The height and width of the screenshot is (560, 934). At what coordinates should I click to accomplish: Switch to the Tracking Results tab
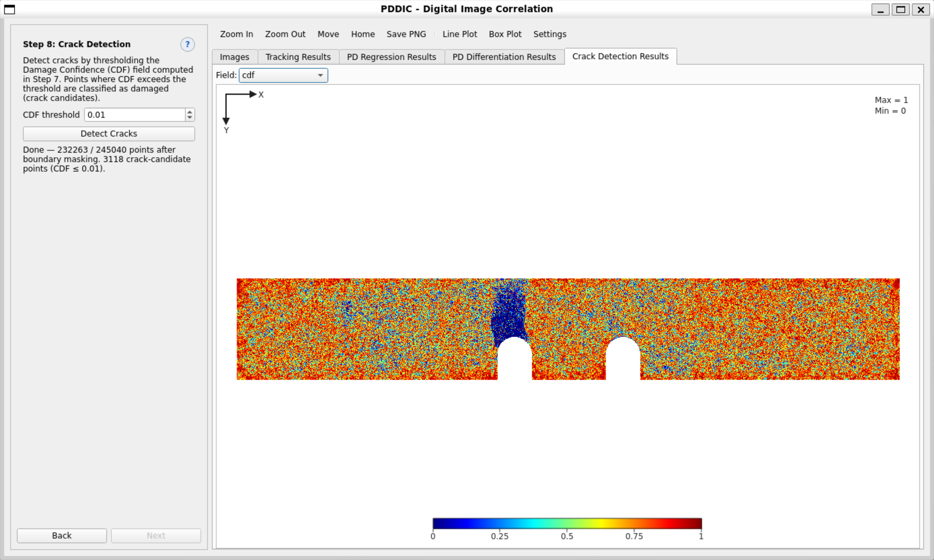pyautogui.click(x=298, y=57)
